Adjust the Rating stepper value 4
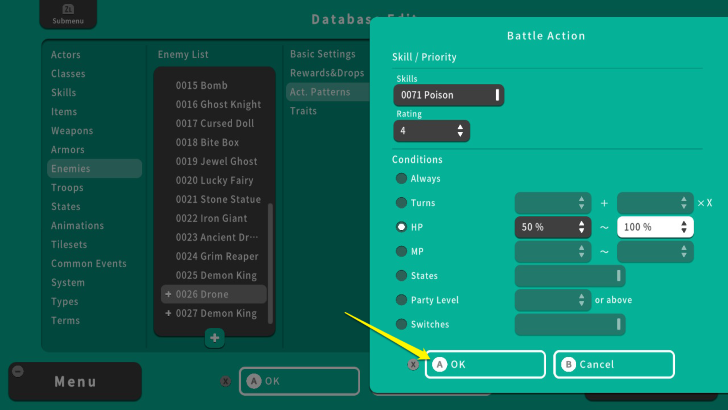The height and width of the screenshot is (410, 728). pos(431,131)
